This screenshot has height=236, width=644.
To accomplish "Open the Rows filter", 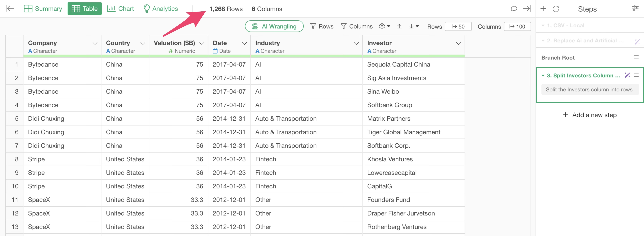I will click(x=322, y=26).
